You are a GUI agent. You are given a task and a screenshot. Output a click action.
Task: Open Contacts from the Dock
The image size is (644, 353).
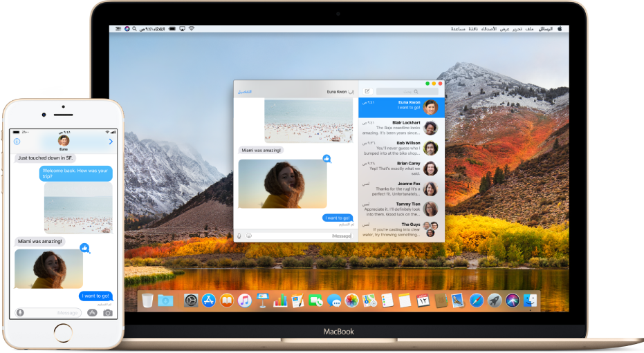(x=441, y=301)
